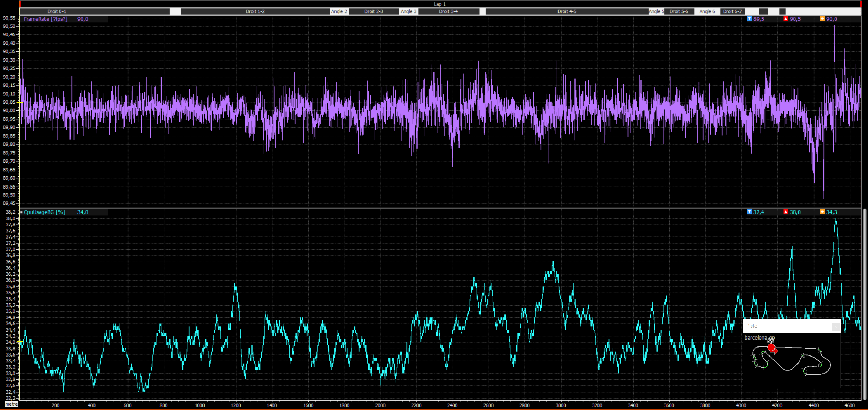Click the 2000 distance tick on x-axis
Viewport: 868px width, 410px height.
pyautogui.click(x=380, y=405)
